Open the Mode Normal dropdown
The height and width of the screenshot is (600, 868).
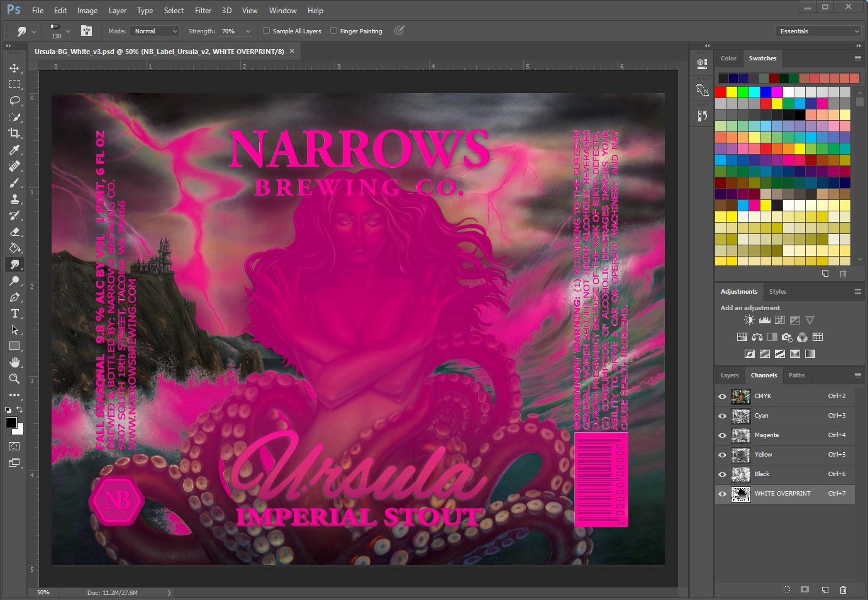[155, 31]
